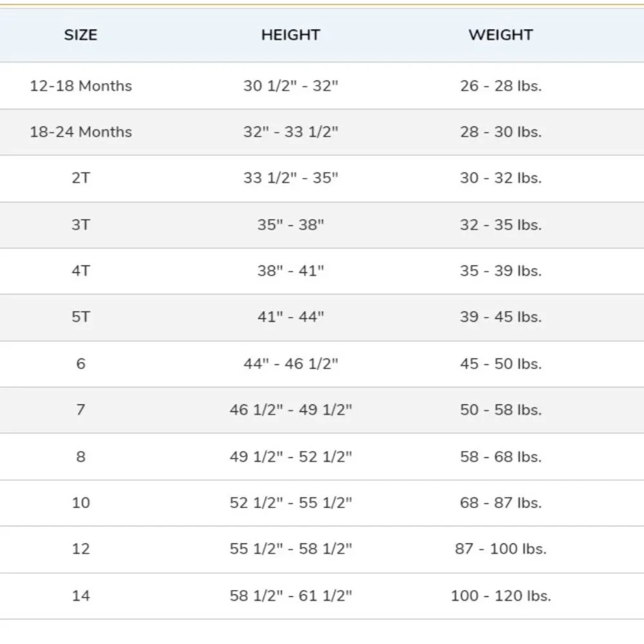Image resolution: width=644 pixels, height=644 pixels.
Task: Click the 3T size cell
Action: (x=80, y=225)
